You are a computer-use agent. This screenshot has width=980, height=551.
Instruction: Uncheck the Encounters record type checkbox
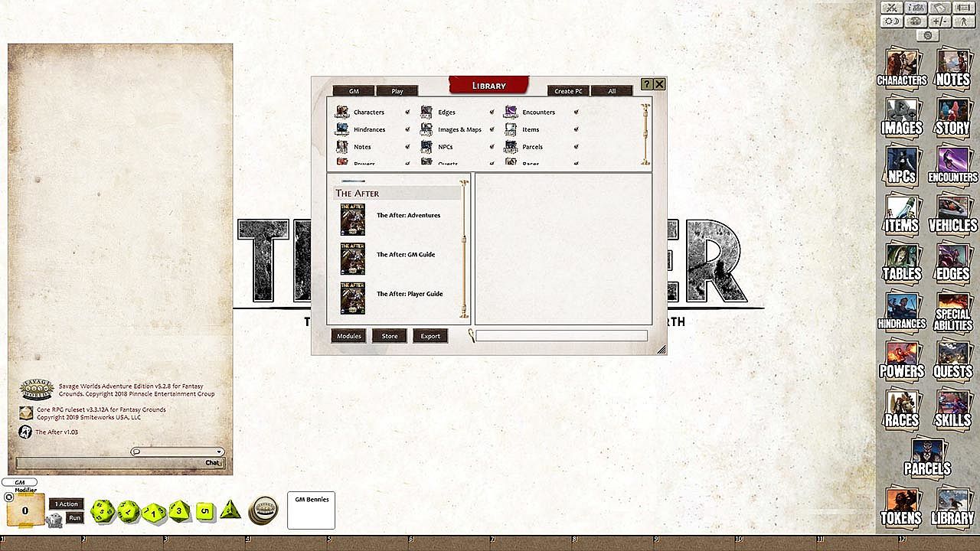[x=576, y=112]
